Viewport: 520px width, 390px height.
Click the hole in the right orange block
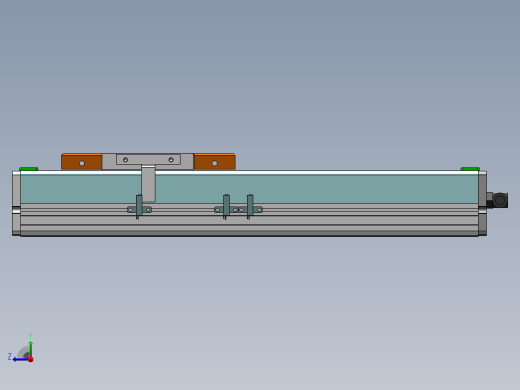(215, 163)
